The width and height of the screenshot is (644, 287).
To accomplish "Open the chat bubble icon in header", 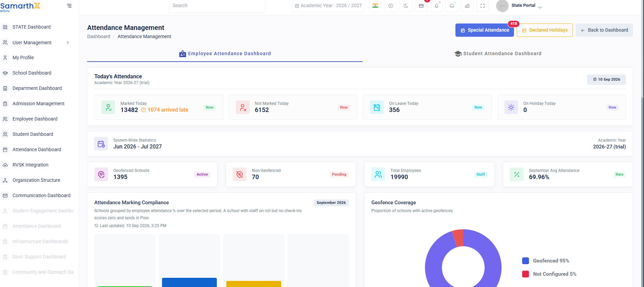I will [452, 6].
